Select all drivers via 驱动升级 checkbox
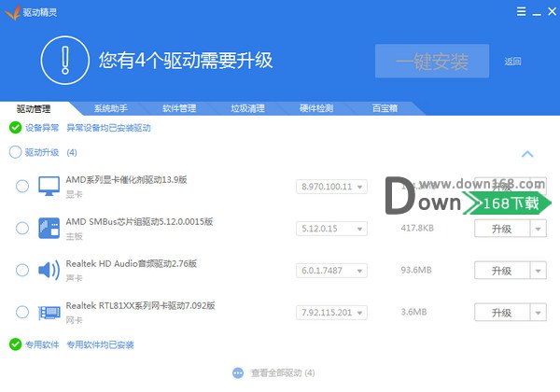This screenshot has width=560, height=392. [x=15, y=152]
